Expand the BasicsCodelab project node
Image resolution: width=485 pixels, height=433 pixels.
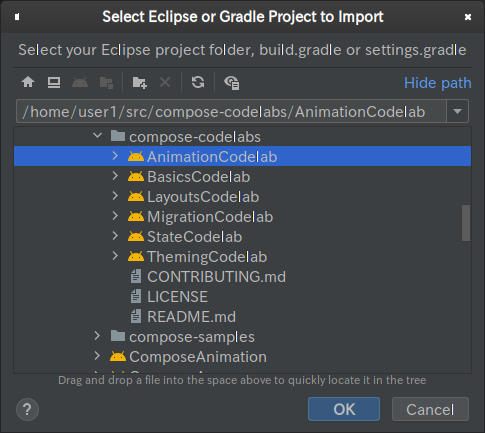[x=115, y=176]
